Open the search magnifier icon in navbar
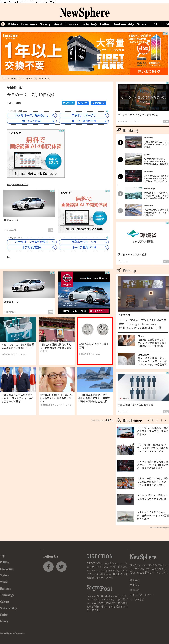The width and height of the screenshot is (169, 644). pos(156,24)
